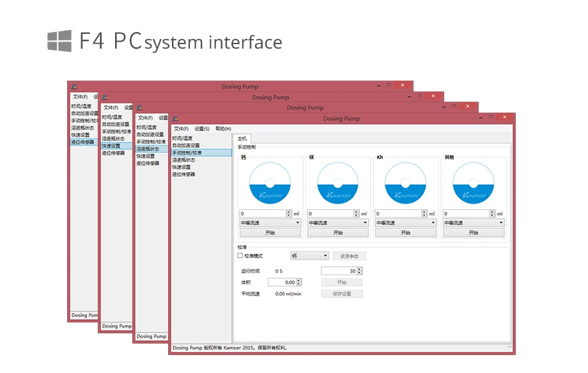
Task: Click the '0 S' run time value
Action: [279, 271]
